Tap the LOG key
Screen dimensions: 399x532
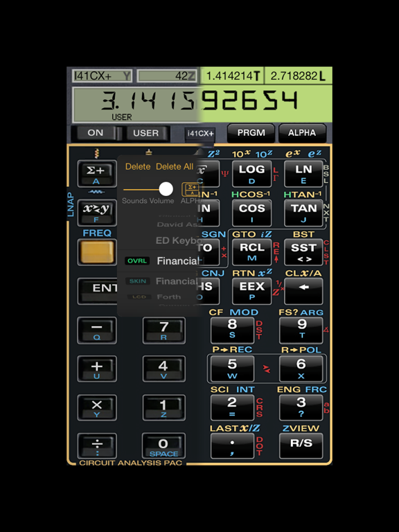[251, 174]
